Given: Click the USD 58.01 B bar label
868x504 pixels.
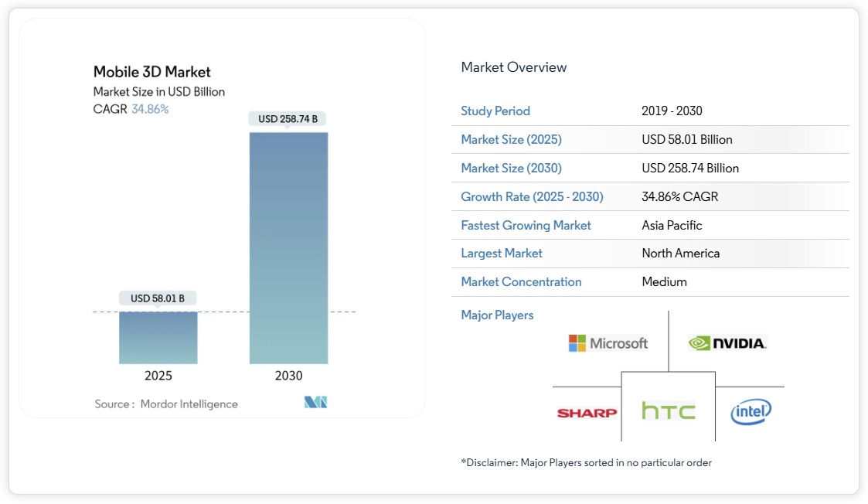Looking at the screenshot, I should point(158,298).
